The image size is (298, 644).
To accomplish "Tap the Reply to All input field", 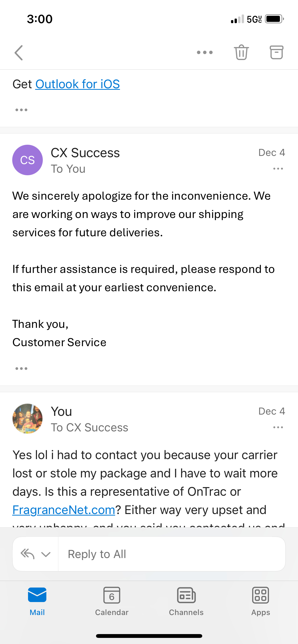I will click(171, 554).
